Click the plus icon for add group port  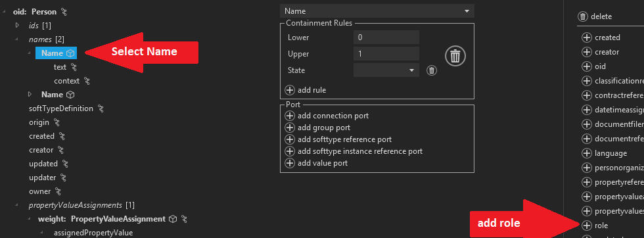point(290,128)
